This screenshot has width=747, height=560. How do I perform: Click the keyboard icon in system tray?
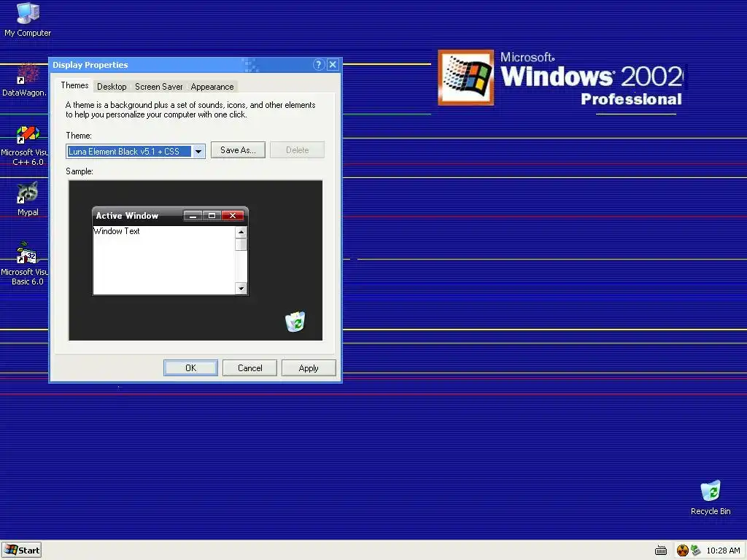click(660, 551)
